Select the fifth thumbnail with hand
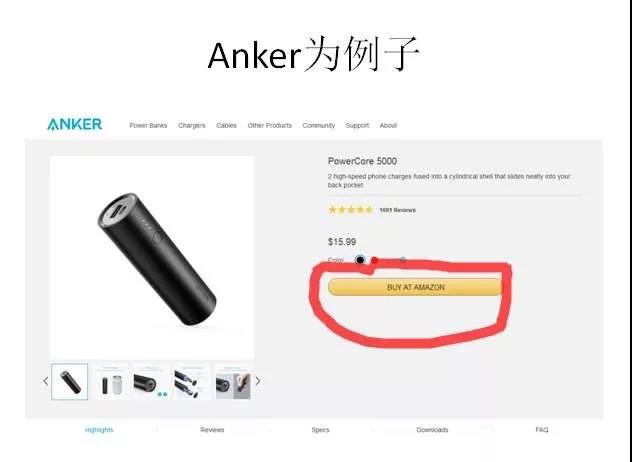Viewport: 632px width, 462px height. [x=233, y=382]
